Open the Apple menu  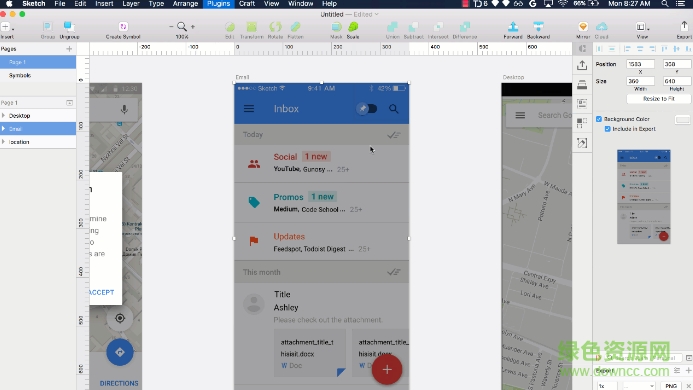point(9,4)
